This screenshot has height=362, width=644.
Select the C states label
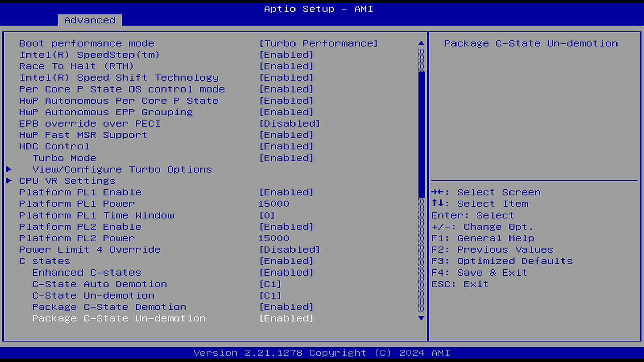point(45,261)
